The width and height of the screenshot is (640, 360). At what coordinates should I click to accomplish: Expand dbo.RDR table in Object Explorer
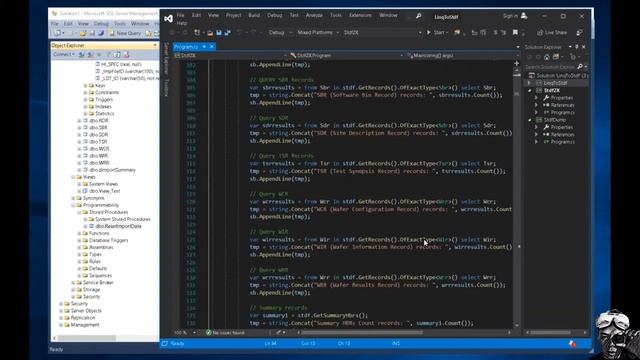click(x=79, y=121)
